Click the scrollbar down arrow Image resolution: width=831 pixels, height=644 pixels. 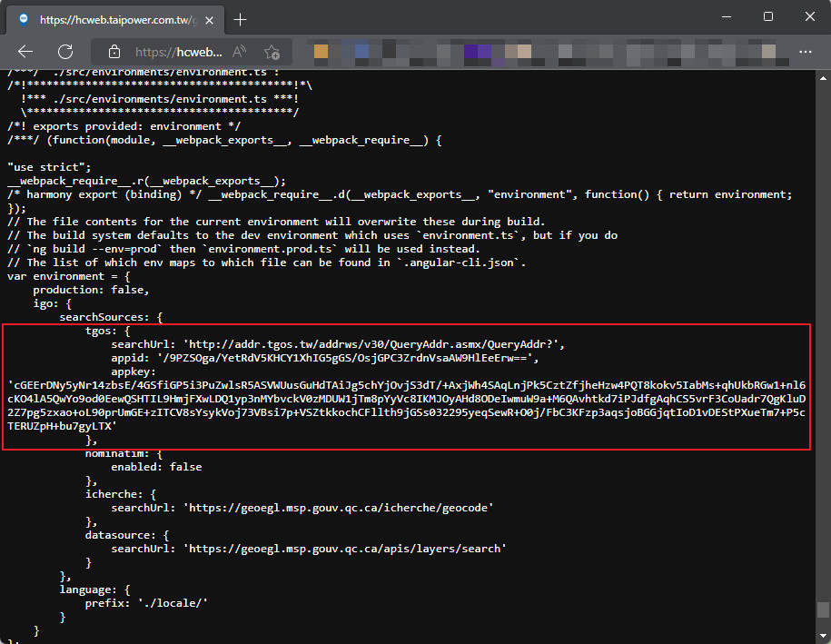click(823, 635)
